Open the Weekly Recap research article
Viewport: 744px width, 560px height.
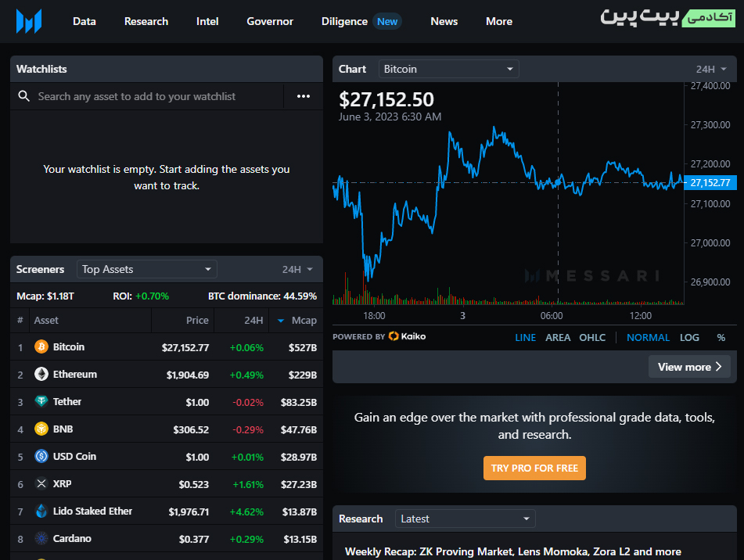[x=513, y=551]
